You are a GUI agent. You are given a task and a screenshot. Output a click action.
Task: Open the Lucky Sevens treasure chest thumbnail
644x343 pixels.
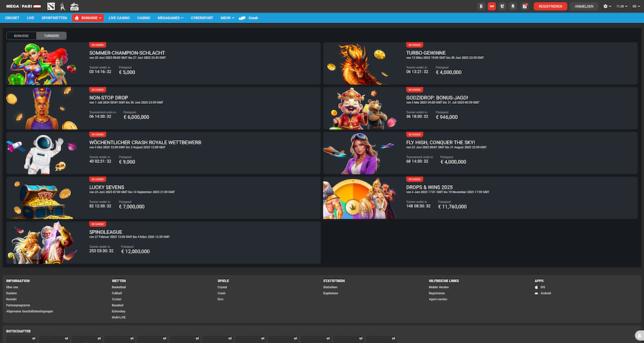click(42, 198)
